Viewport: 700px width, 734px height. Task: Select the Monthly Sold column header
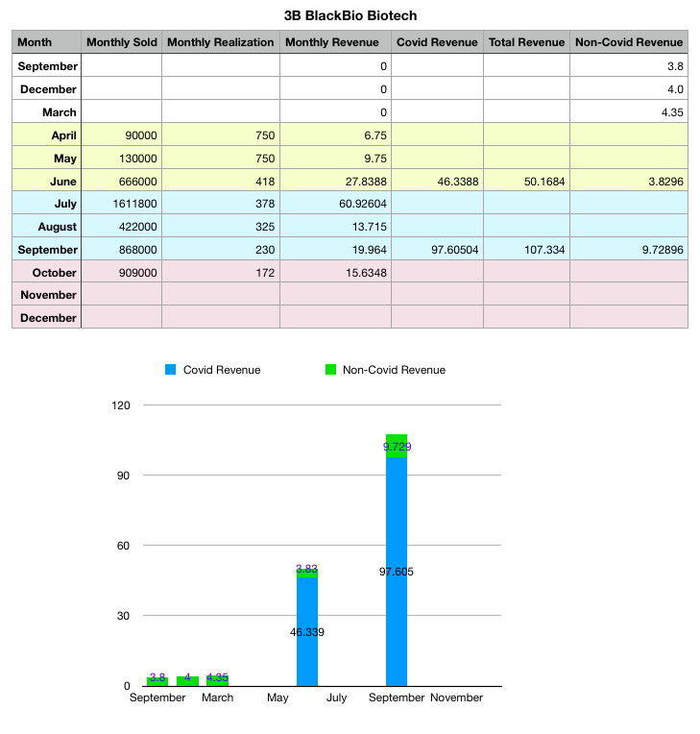tap(121, 42)
